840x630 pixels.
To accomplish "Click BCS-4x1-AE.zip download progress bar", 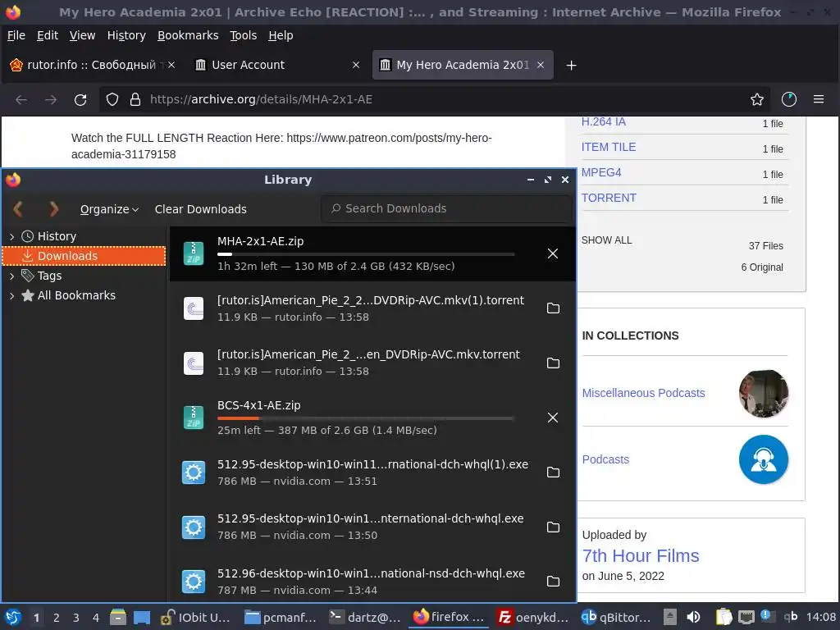I will point(366,418).
